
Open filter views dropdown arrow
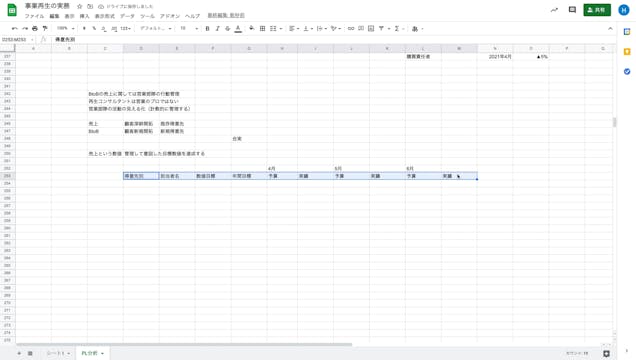pyautogui.click(x=389, y=29)
